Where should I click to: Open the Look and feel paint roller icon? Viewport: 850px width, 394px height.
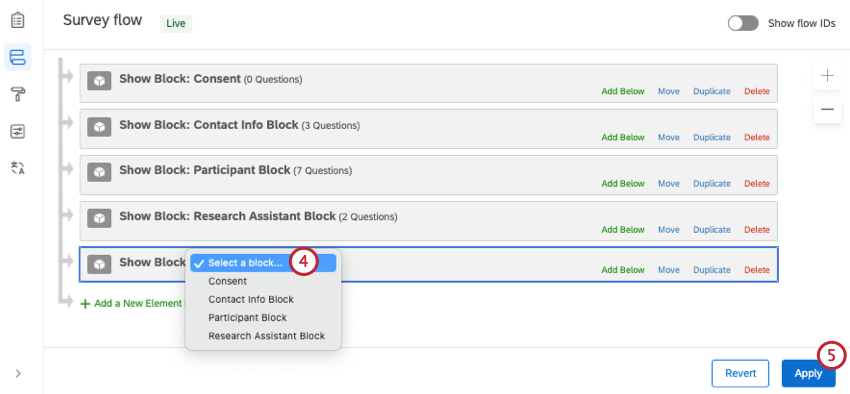[x=17, y=94]
